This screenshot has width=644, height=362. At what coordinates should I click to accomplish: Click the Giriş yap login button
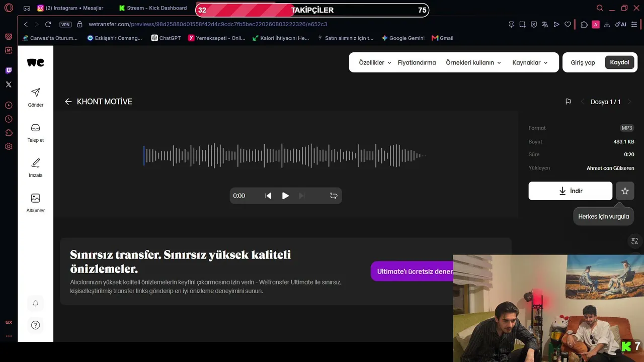coord(583,63)
